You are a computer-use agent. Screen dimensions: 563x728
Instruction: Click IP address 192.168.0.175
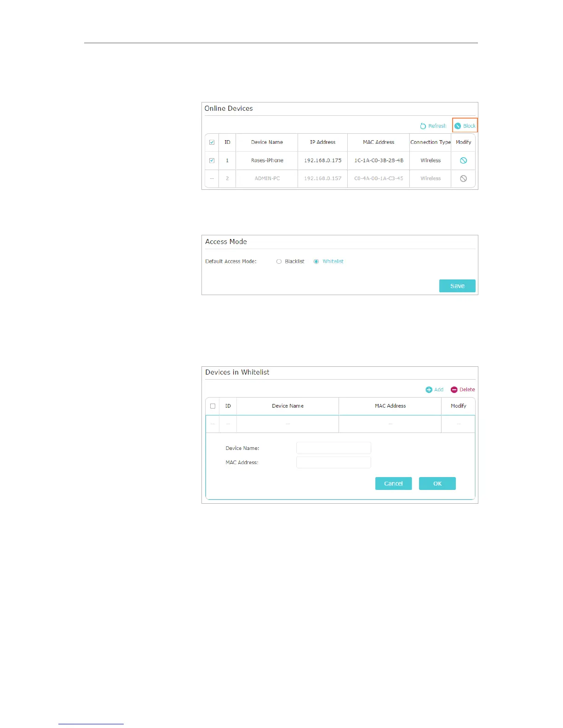tap(323, 160)
